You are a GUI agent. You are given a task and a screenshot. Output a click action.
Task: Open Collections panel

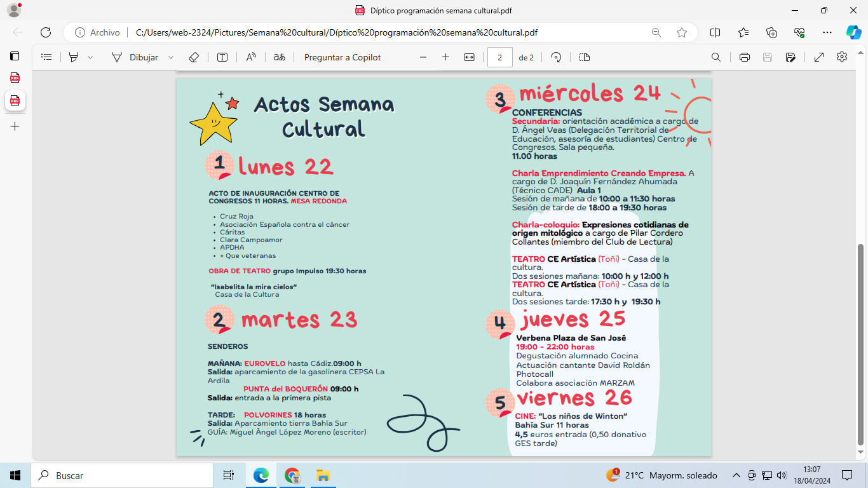(x=771, y=32)
